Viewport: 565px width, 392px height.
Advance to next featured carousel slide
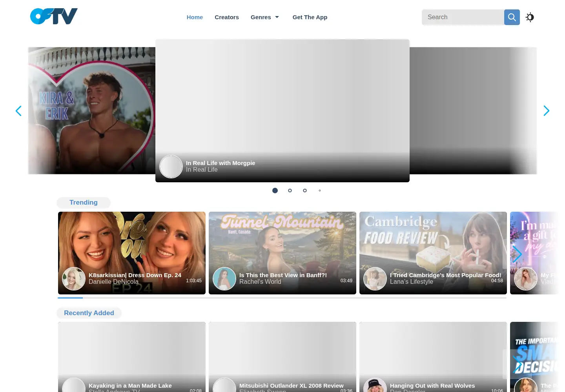click(546, 111)
